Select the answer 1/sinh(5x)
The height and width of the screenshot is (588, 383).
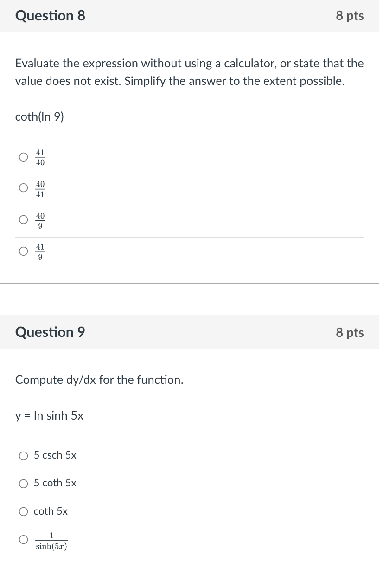[23, 539]
